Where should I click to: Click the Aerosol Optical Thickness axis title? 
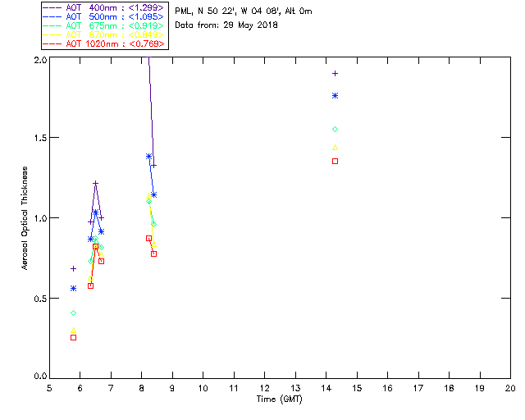(x=25, y=218)
